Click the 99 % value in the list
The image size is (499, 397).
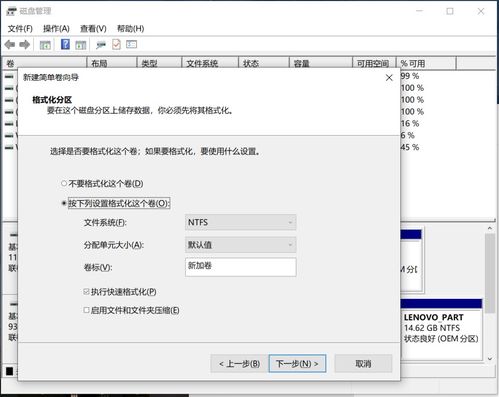coord(410,76)
